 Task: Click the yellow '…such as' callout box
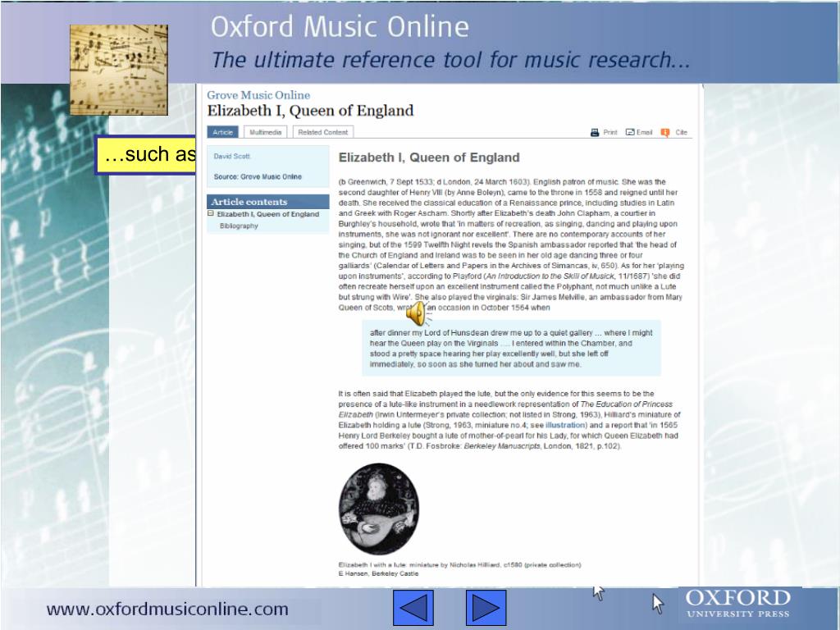pos(146,155)
